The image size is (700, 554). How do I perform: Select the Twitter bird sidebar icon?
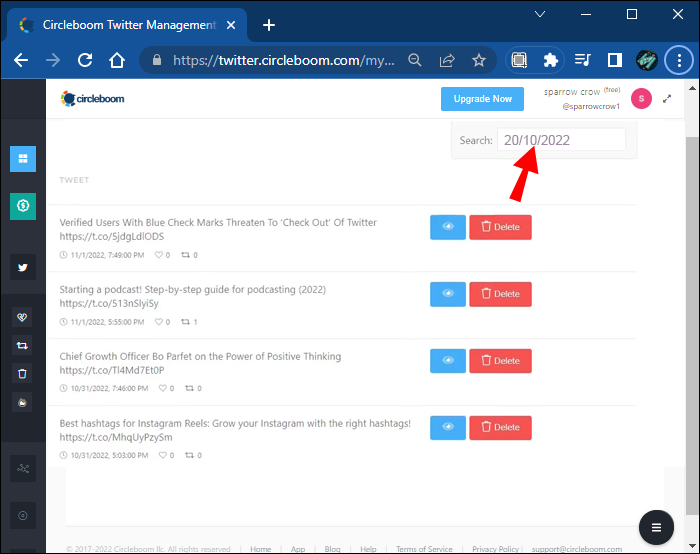click(x=23, y=267)
